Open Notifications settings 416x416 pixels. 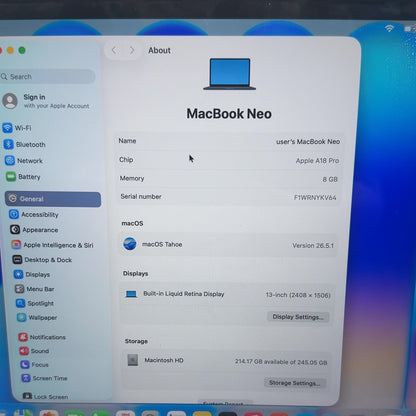click(x=42, y=337)
